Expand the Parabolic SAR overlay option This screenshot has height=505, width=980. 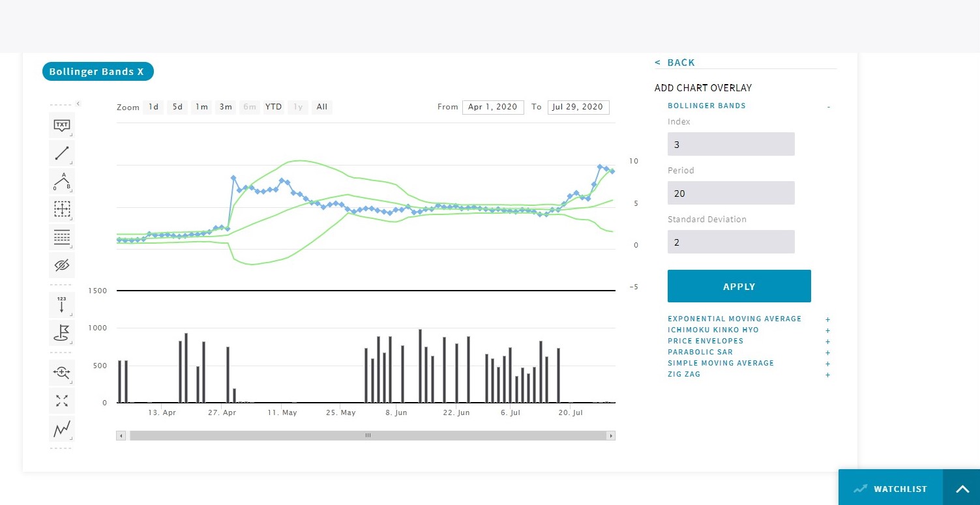(828, 353)
